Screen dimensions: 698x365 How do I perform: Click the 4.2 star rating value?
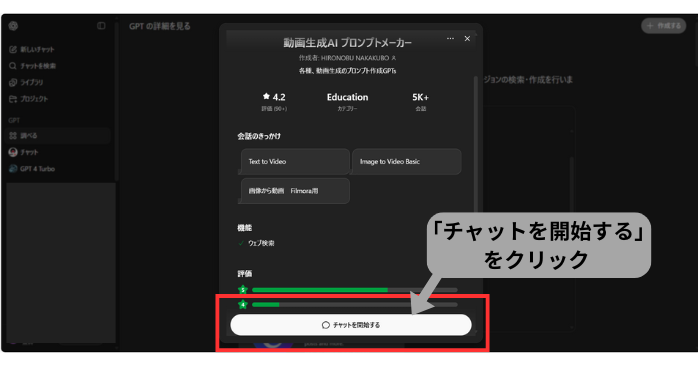[279, 97]
